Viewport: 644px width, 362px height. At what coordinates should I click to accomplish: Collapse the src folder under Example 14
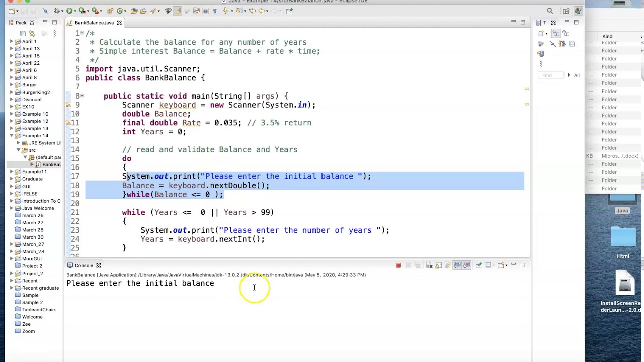pos(18,150)
